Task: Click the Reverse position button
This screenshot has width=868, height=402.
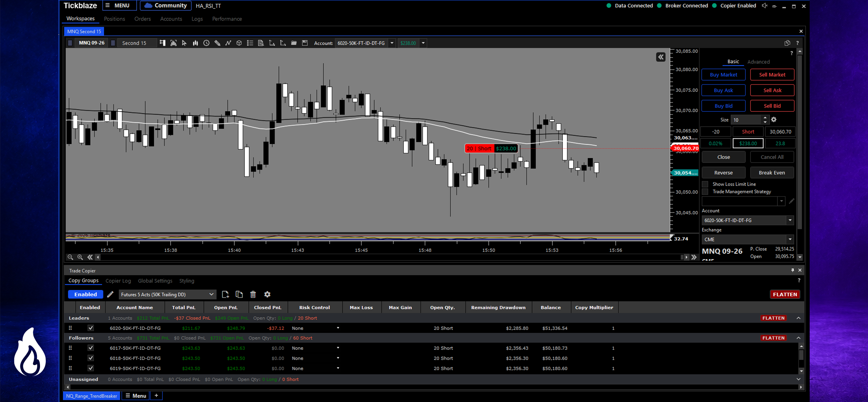Action: tap(724, 173)
